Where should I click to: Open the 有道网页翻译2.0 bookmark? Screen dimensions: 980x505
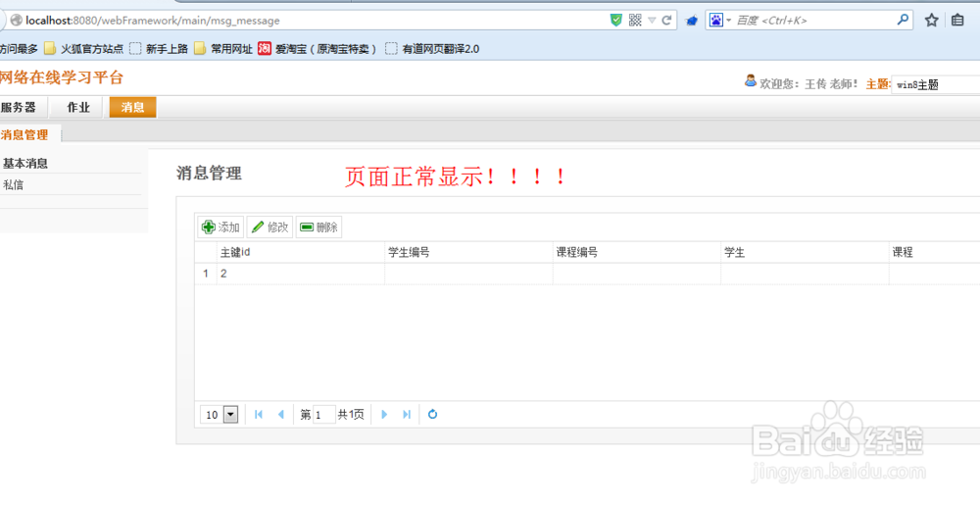coord(432,49)
